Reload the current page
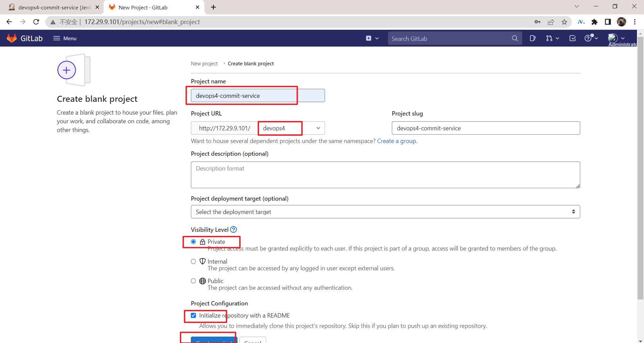644x343 pixels. point(36,22)
